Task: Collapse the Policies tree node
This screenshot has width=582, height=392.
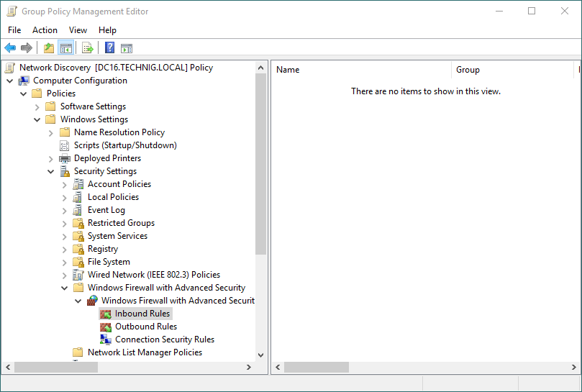Action: (x=24, y=94)
